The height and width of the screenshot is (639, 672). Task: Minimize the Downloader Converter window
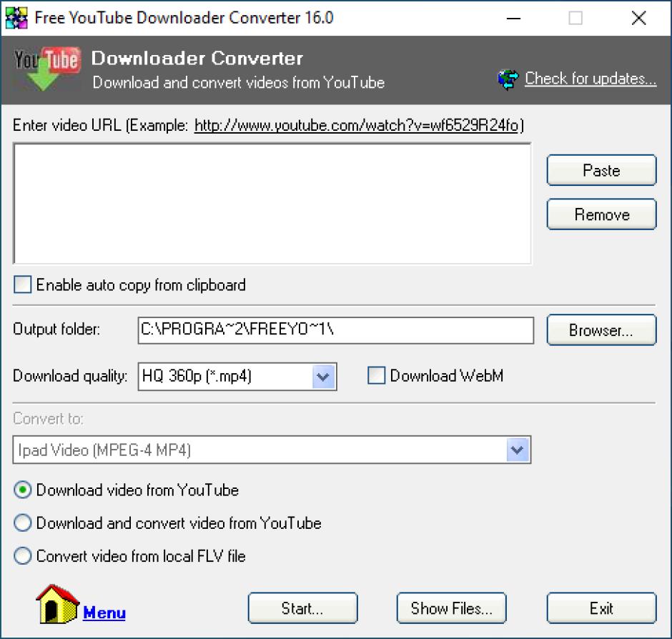[513, 18]
